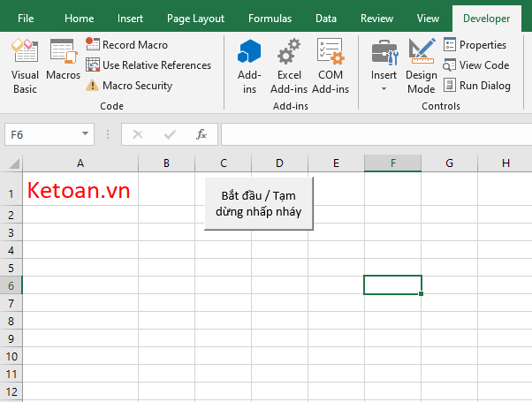Open the Macros dialog

[63, 60]
